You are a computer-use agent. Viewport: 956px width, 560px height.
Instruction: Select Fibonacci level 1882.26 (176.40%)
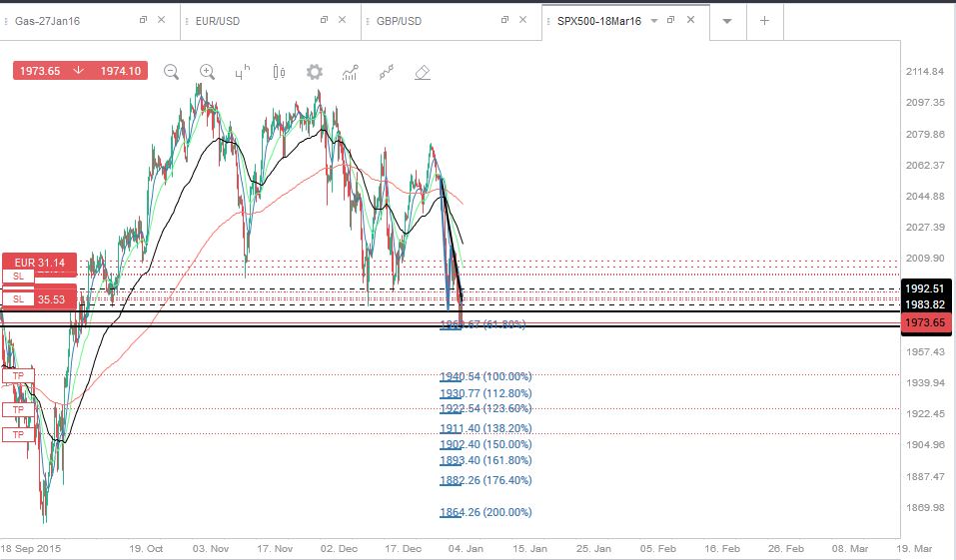(485, 480)
